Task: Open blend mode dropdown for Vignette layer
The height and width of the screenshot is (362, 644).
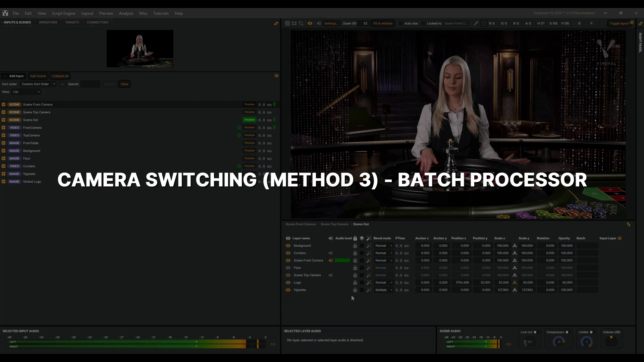Action: [x=383, y=290]
